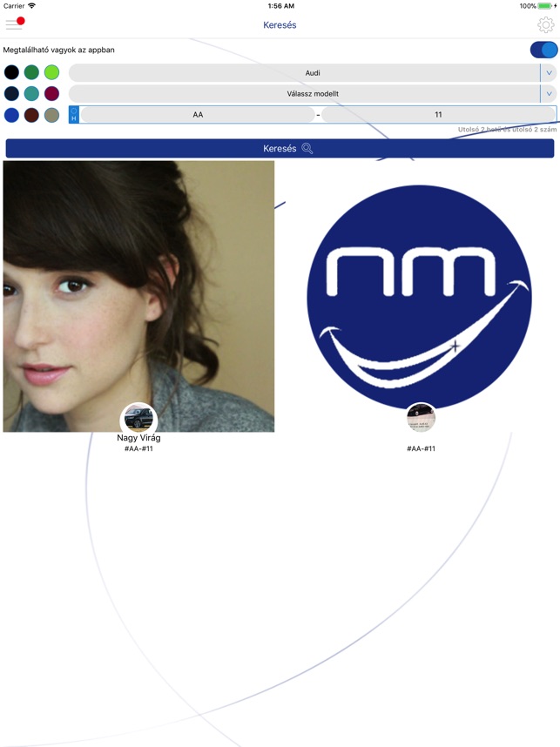Select the dark navy color swatch
The height and width of the screenshot is (747, 560).
tap(11, 93)
